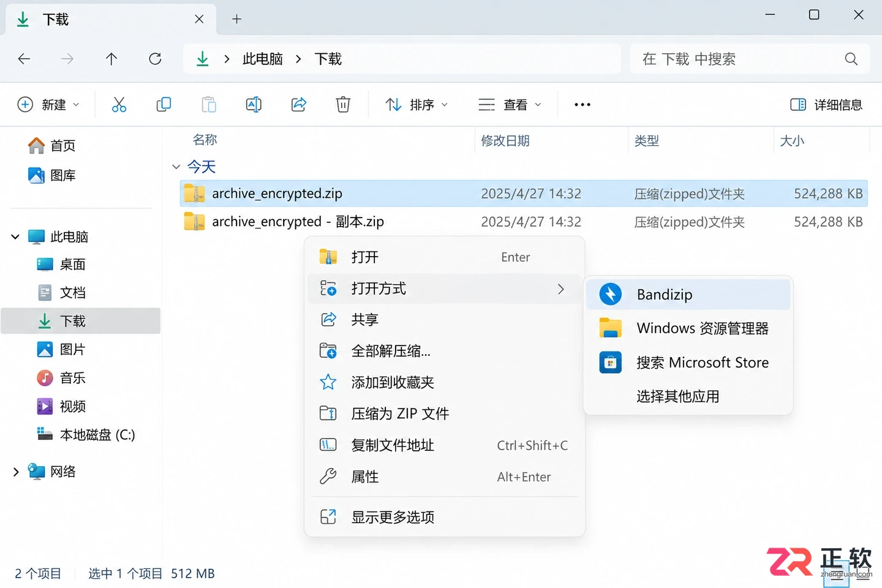Collapse the 此电脑 tree node
Image resolution: width=882 pixels, height=588 pixels.
click(15, 237)
